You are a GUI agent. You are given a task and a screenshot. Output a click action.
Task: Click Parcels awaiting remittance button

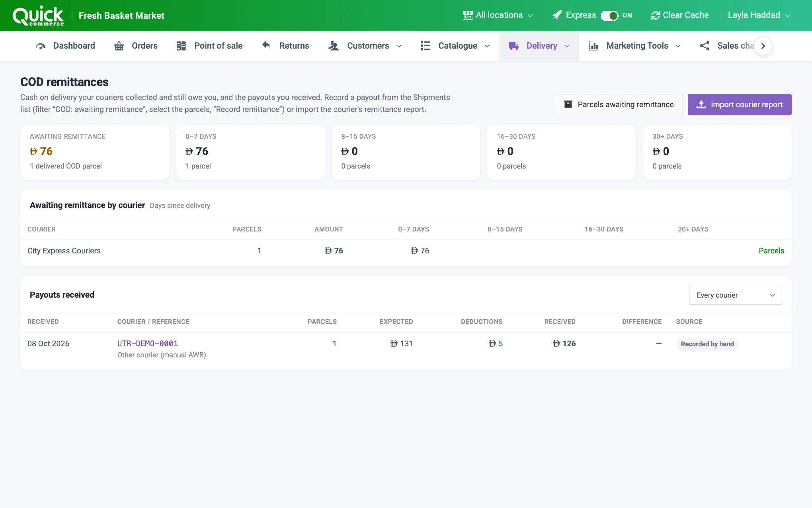(619, 104)
